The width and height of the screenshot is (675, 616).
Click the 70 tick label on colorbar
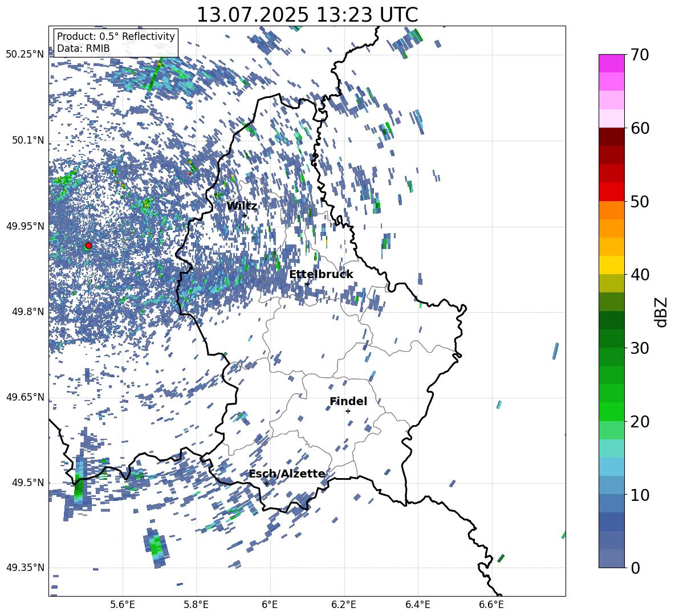(x=640, y=55)
